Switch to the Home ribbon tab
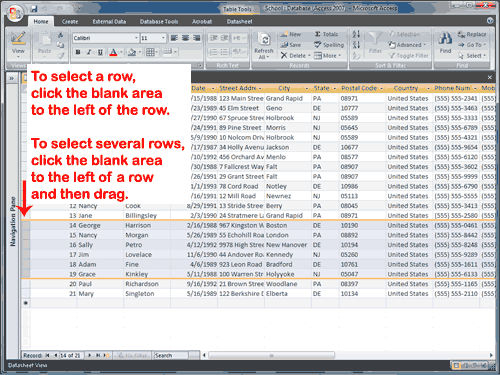This screenshot has height=375, width=500. click(41, 21)
